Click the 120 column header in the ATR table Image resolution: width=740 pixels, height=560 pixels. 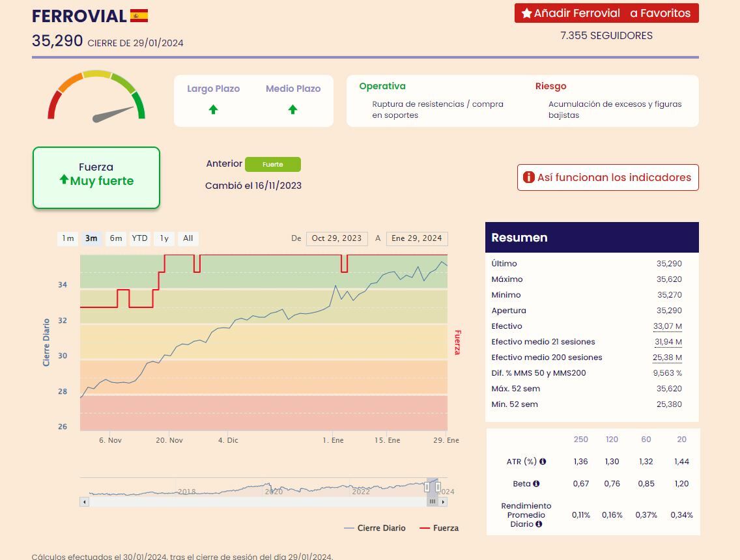612,440
